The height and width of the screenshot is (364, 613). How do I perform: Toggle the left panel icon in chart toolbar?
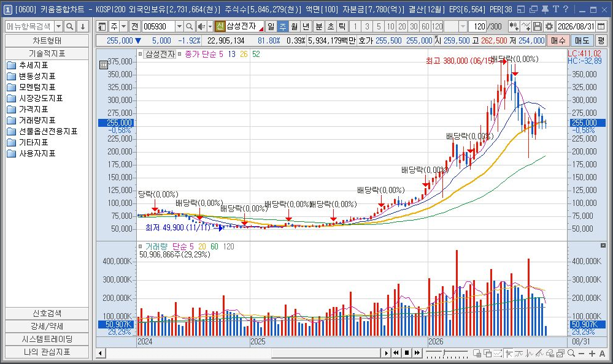(102, 26)
